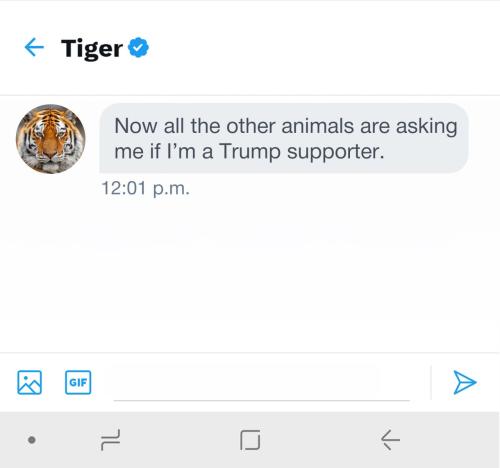Focus the message text input field

[261, 382]
